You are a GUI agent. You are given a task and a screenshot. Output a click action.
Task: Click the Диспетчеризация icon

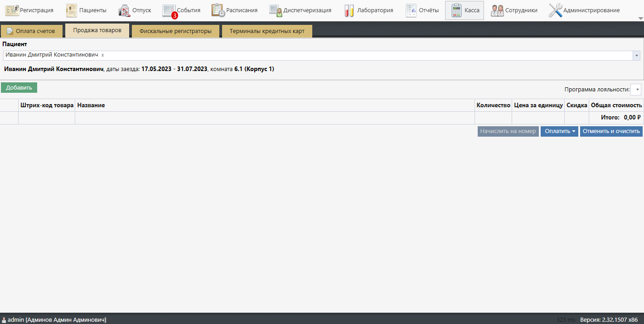[276, 10]
